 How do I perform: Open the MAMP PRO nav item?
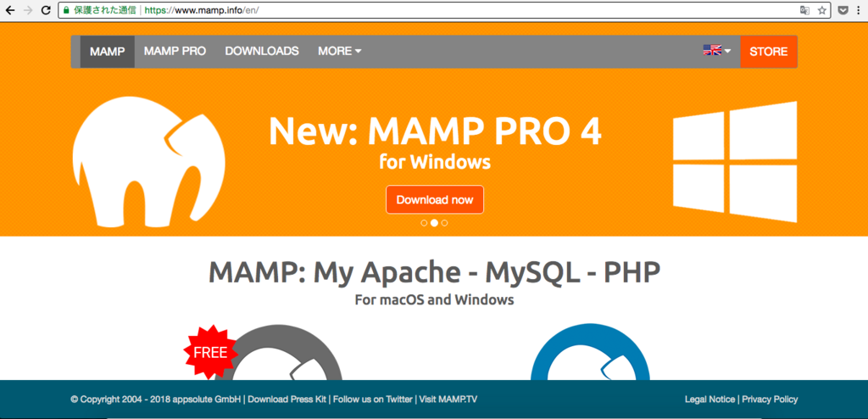(x=175, y=51)
